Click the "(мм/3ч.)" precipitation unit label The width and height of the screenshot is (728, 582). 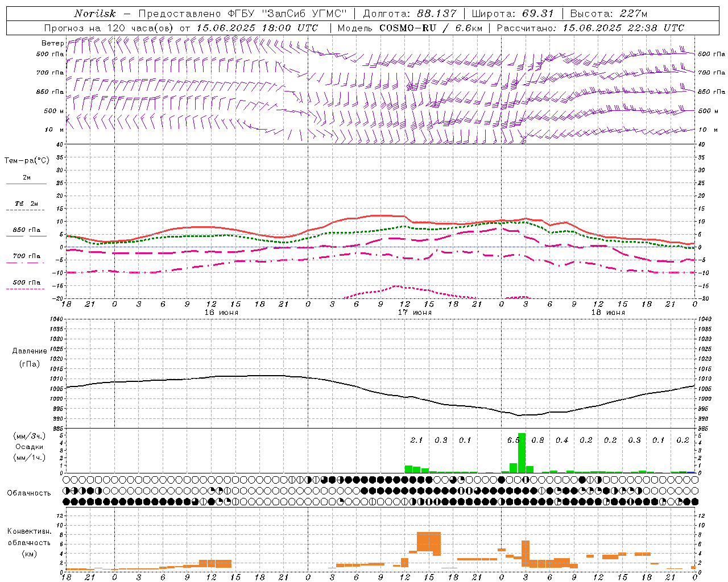(30, 436)
